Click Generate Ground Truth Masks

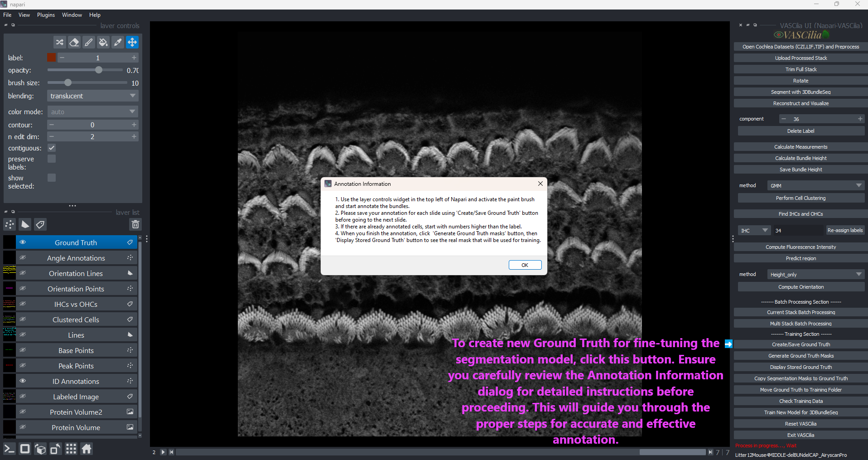(801, 356)
